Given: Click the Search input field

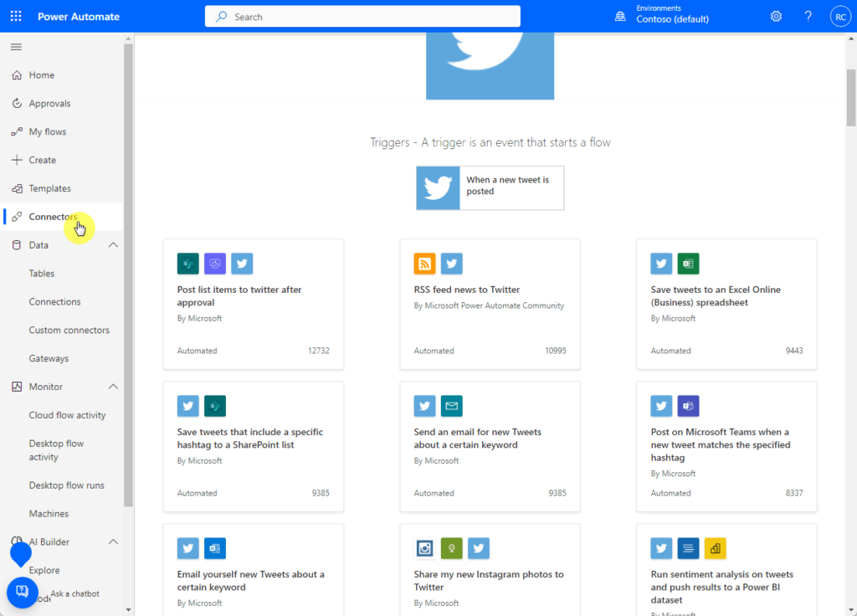Looking at the screenshot, I should (x=362, y=17).
